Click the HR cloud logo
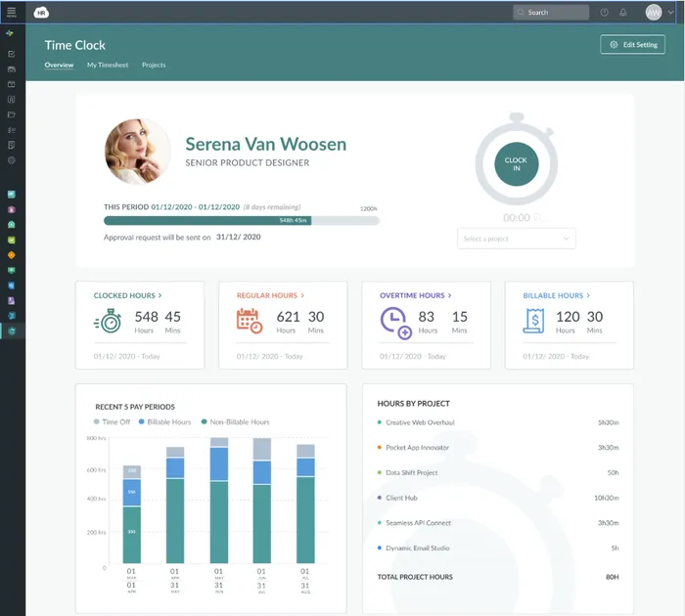Screen dimensions: 685x616 41,13
